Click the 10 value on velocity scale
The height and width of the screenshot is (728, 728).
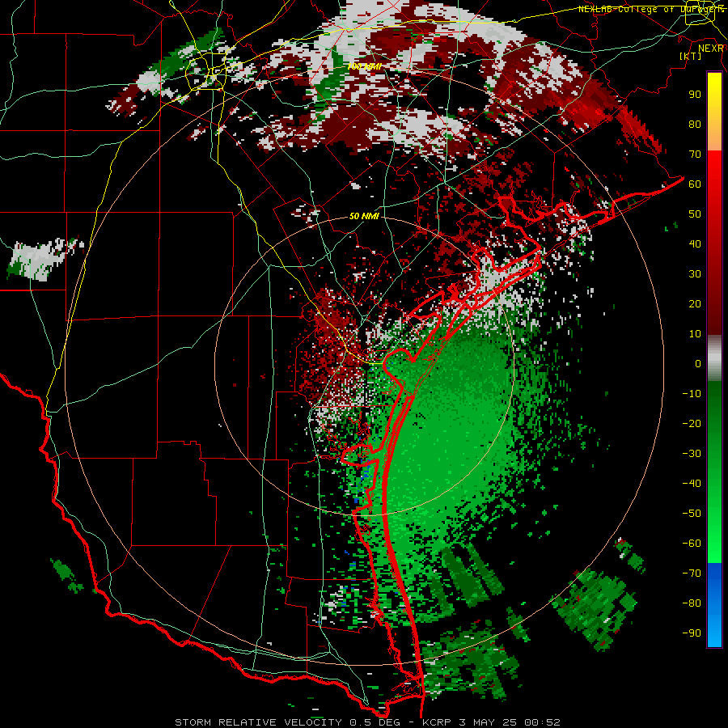(695, 334)
